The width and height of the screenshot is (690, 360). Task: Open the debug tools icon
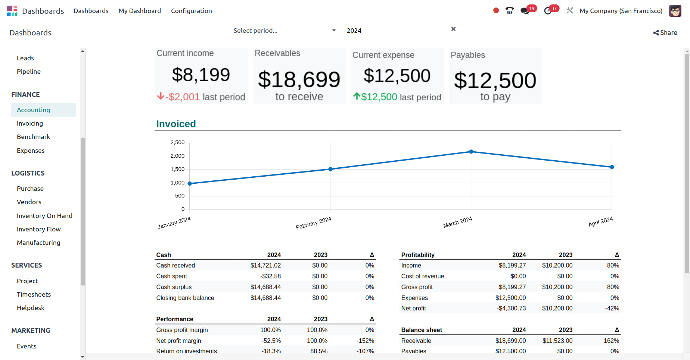click(569, 11)
